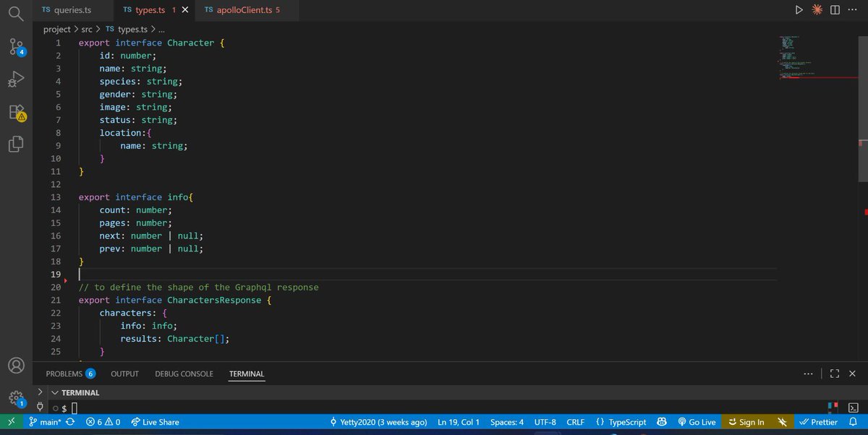This screenshot has width=868, height=435.
Task: Open panel views and more actions ellipsis
Action: pyautogui.click(x=808, y=374)
